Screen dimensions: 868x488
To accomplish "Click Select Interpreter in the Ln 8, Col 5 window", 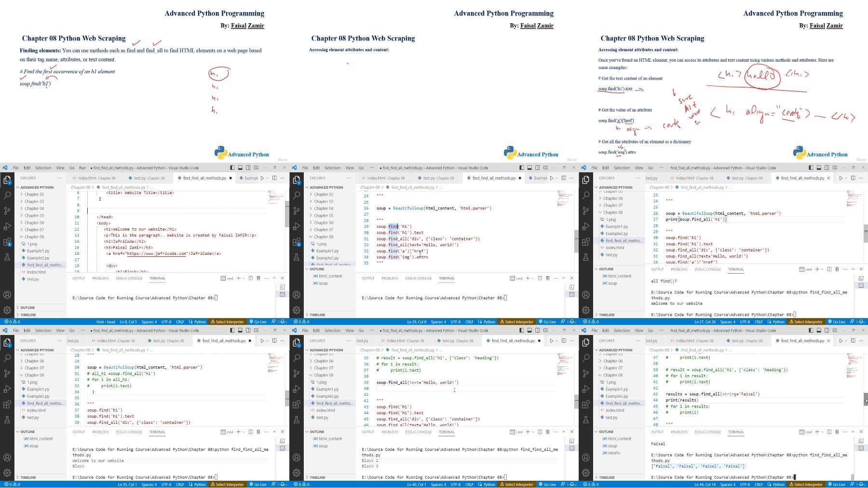I will 227,322.
